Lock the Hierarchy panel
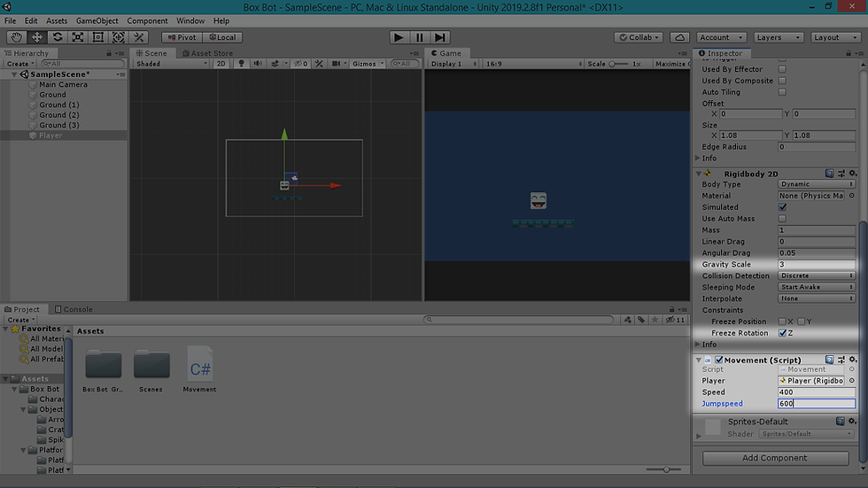 (x=108, y=53)
